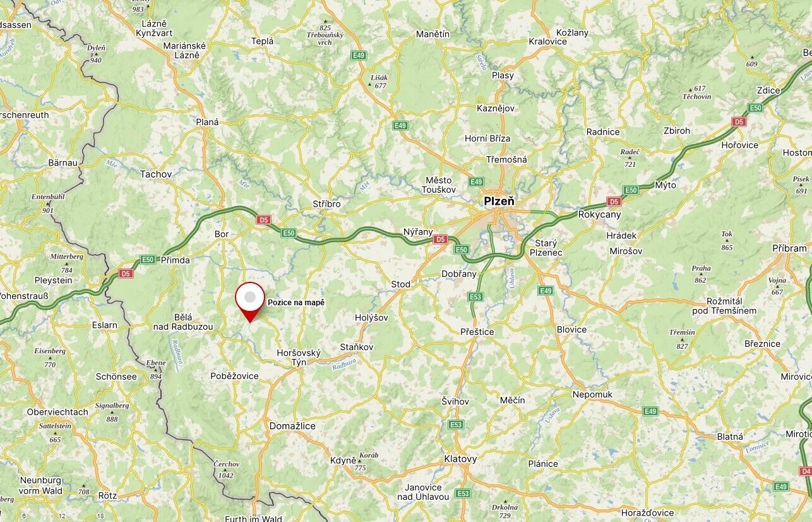Select the Horšovský Týn label

pyautogui.click(x=299, y=358)
